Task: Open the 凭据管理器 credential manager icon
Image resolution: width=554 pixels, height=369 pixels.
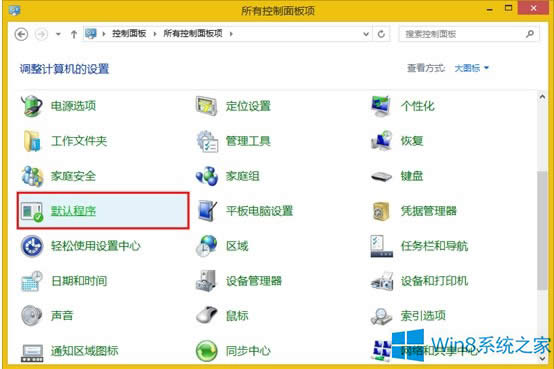Action: click(381, 211)
